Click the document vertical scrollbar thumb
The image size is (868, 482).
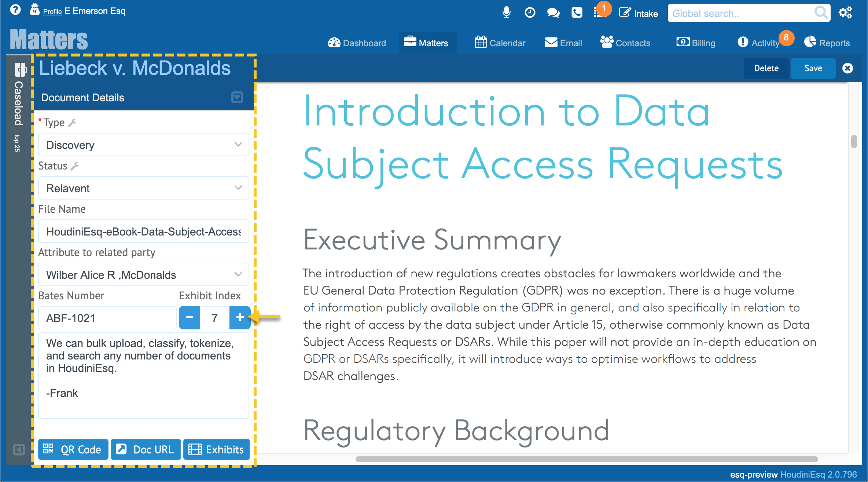click(854, 142)
